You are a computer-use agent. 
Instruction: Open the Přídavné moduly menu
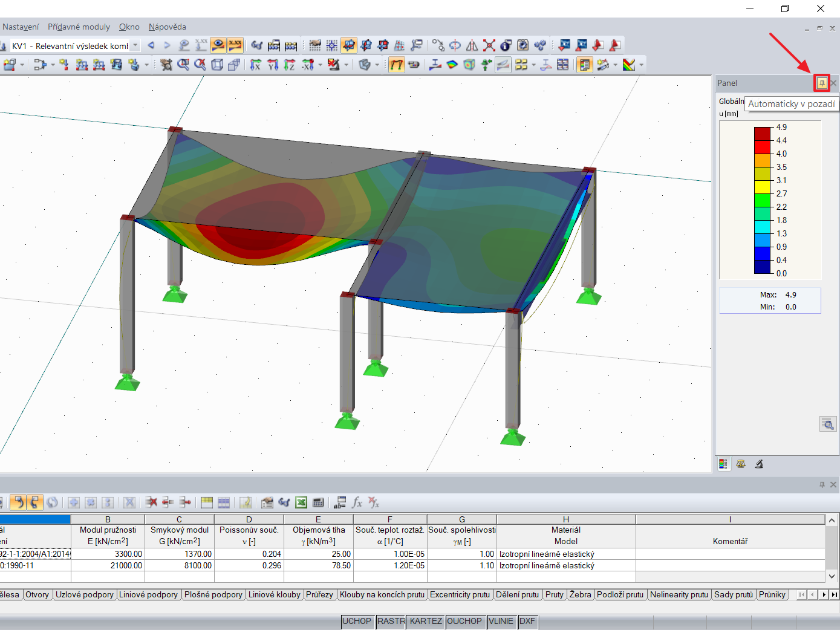click(79, 27)
